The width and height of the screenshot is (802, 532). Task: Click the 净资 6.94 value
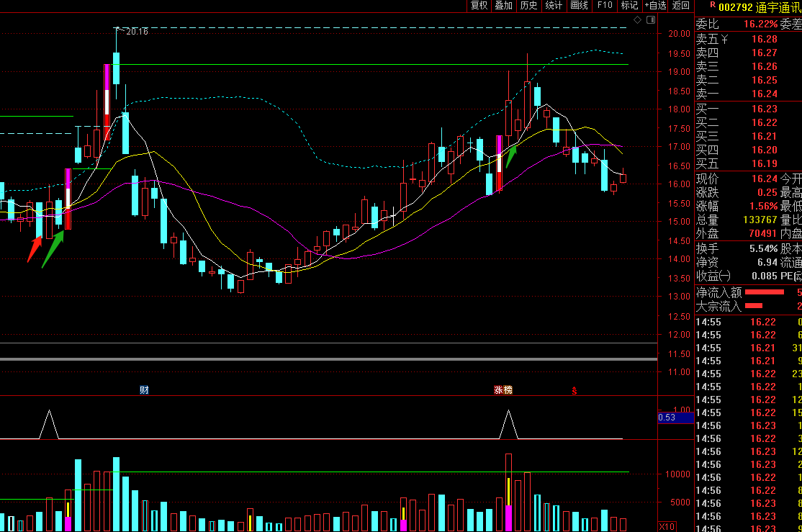point(767,263)
